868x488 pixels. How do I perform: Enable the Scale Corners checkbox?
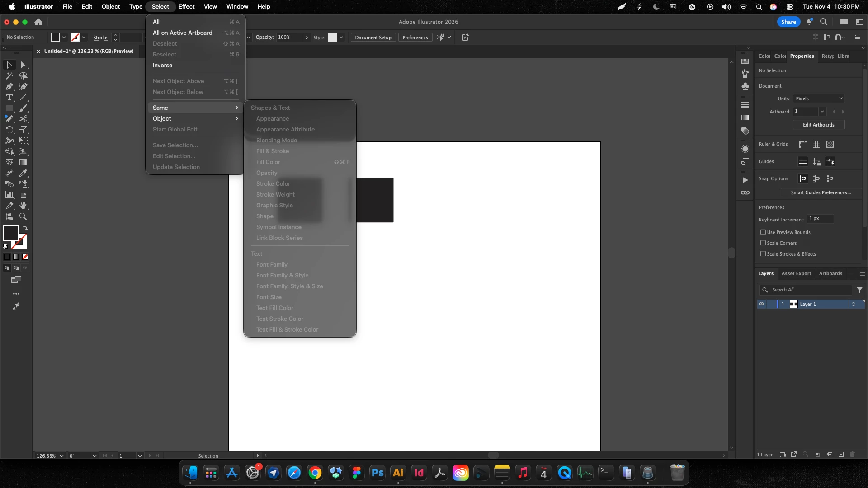pos(763,243)
